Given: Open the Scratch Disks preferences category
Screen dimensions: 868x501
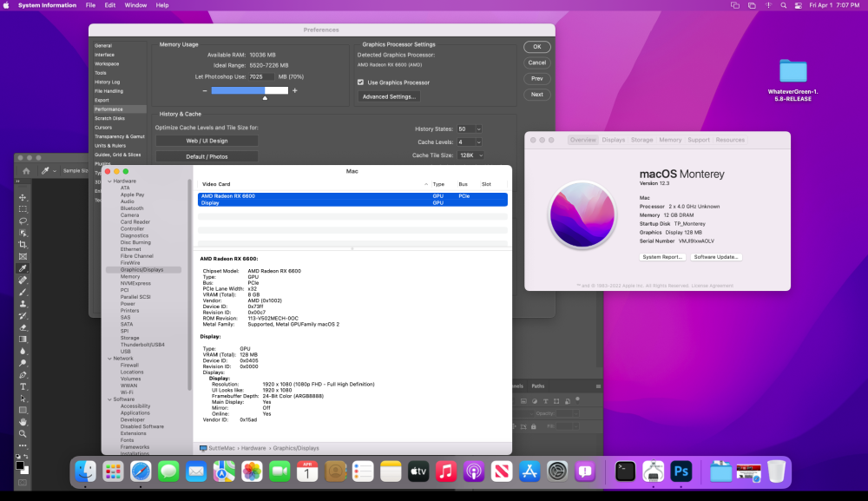Looking at the screenshot, I should (109, 118).
